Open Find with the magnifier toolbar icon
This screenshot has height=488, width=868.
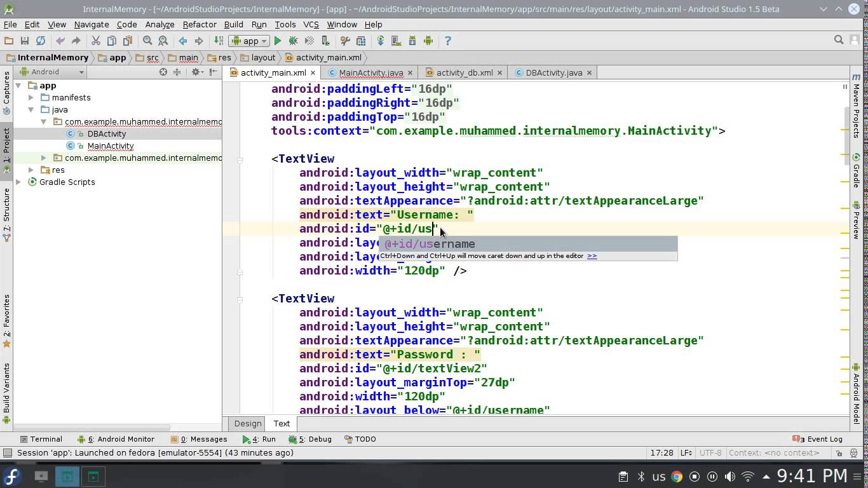tap(147, 41)
